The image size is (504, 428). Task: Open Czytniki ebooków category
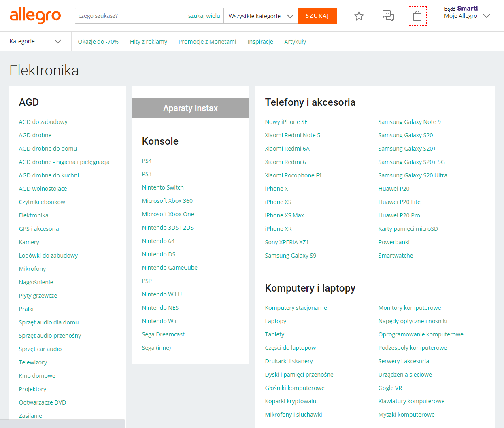pyautogui.click(x=42, y=202)
